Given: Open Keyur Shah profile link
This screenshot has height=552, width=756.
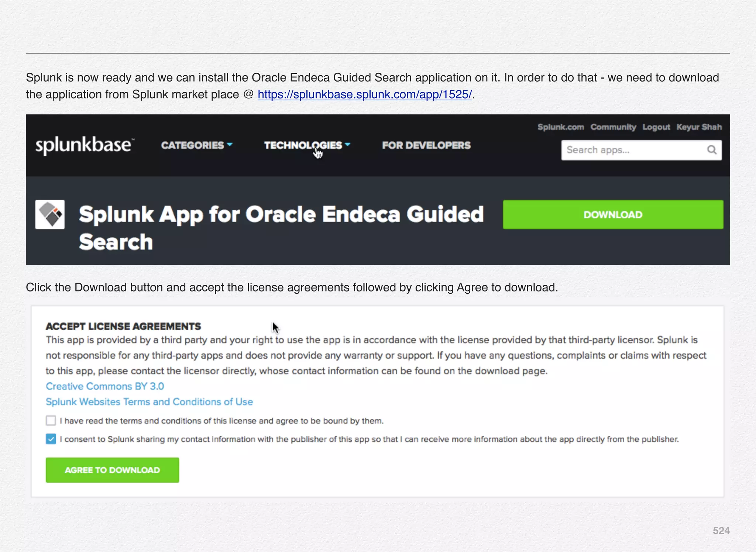Looking at the screenshot, I should [699, 127].
